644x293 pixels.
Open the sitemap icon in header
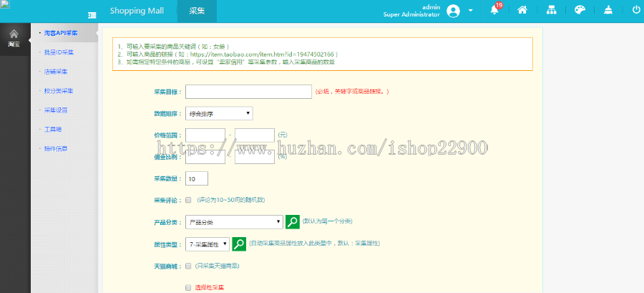tap(551, 10)
